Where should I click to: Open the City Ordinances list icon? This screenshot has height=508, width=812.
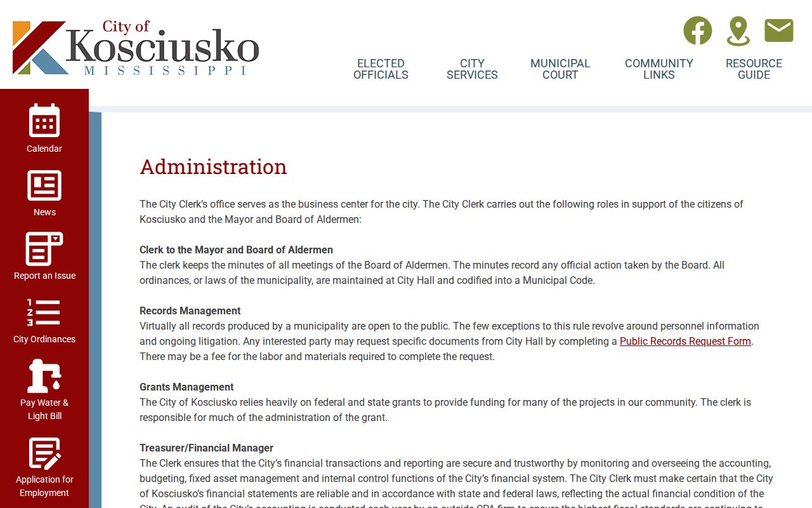pos(44,312)
